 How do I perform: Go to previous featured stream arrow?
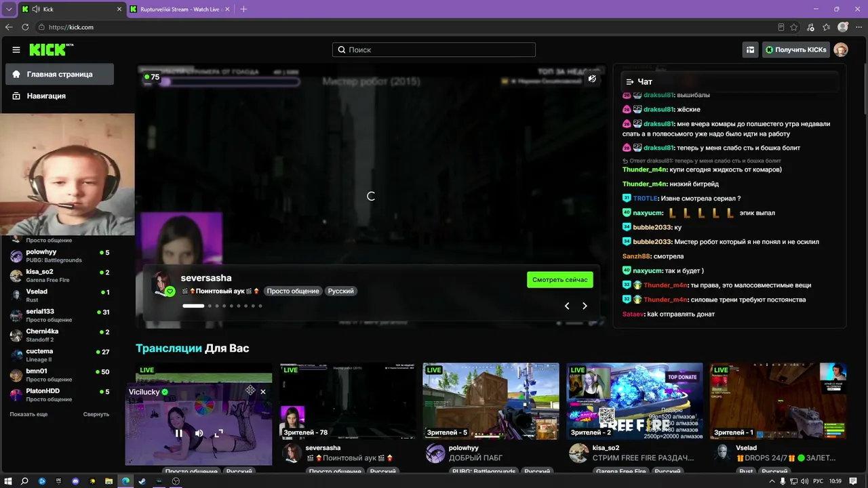pyautogui.click(x=568, y=306)
